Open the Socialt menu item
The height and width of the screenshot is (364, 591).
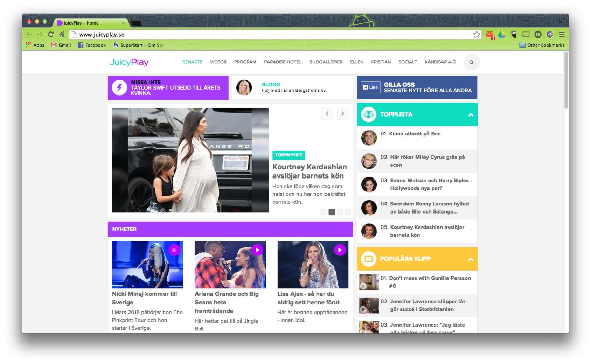408,62
